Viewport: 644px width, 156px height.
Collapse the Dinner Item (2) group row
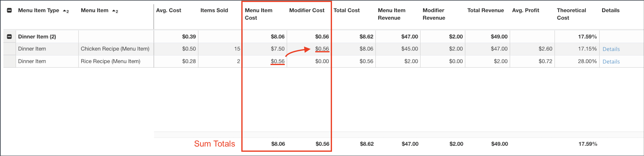click(9, 36)
